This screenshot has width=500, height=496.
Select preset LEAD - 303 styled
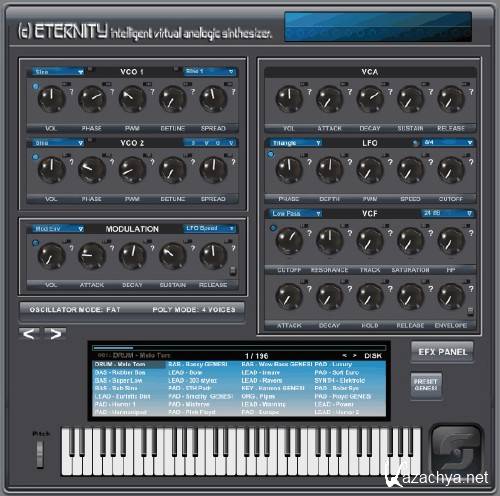[x=193, y=380]
